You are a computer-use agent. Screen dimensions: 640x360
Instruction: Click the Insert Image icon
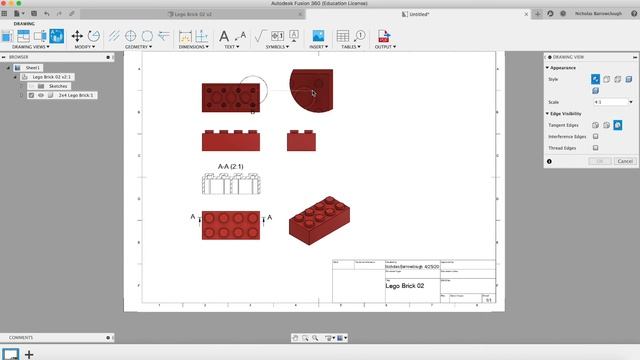(x=318, y=36)
